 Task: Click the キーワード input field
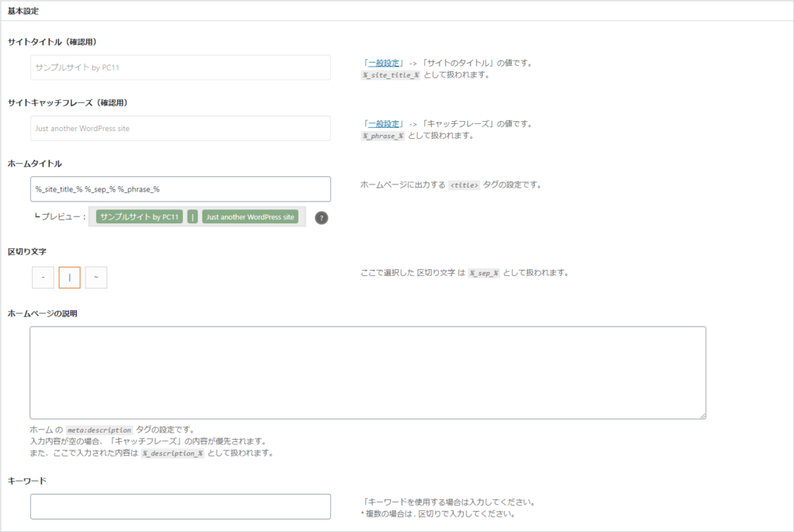click(x=181, y=506)
